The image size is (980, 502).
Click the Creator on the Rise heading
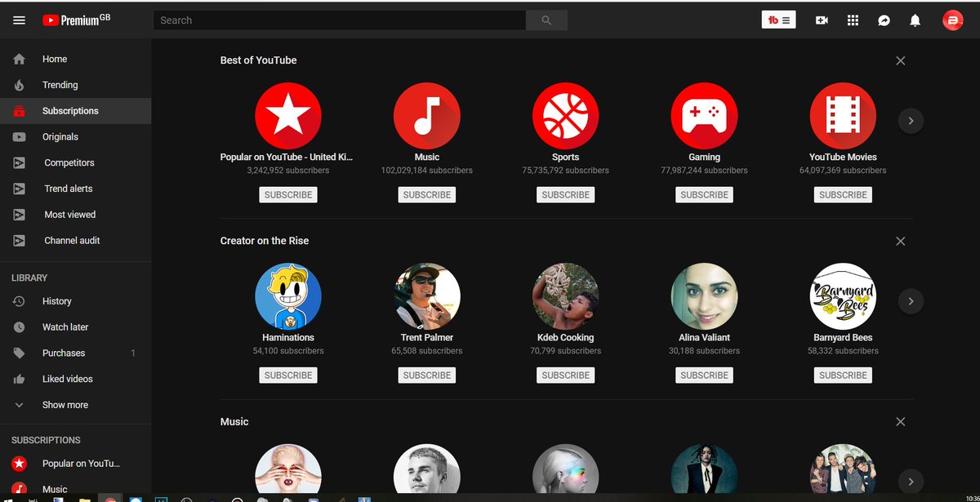coord(265,241)
